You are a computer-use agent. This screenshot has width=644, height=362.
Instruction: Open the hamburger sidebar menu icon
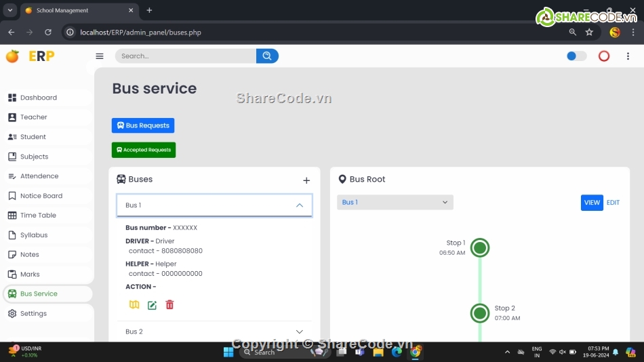pyautogui.click(x=100, y=56)
